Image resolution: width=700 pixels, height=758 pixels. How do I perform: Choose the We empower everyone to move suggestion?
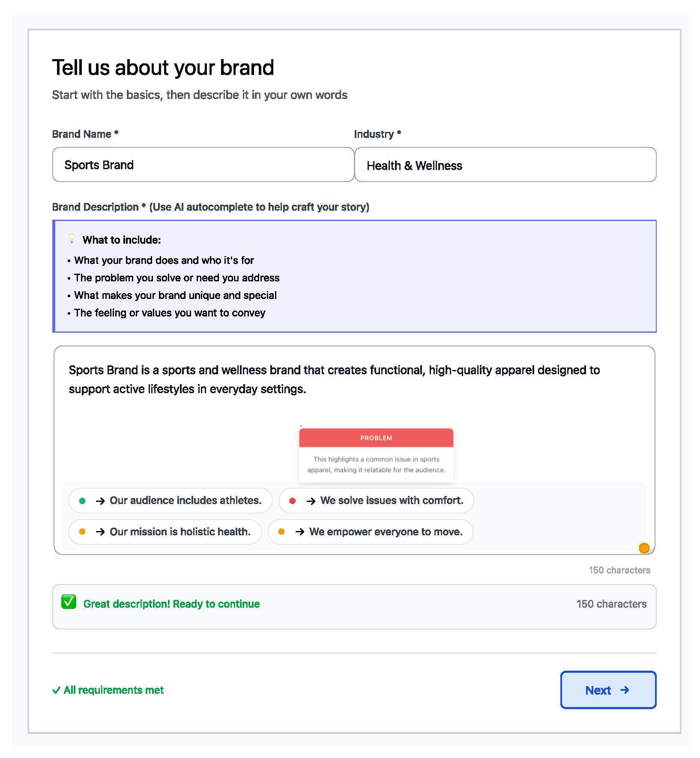[386, 532]
